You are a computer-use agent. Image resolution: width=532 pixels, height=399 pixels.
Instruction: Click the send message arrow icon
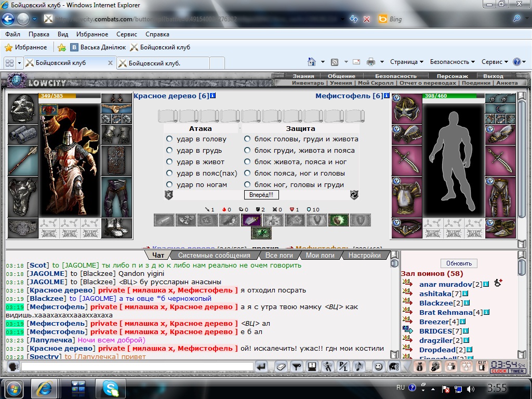(x=261, y=367)
